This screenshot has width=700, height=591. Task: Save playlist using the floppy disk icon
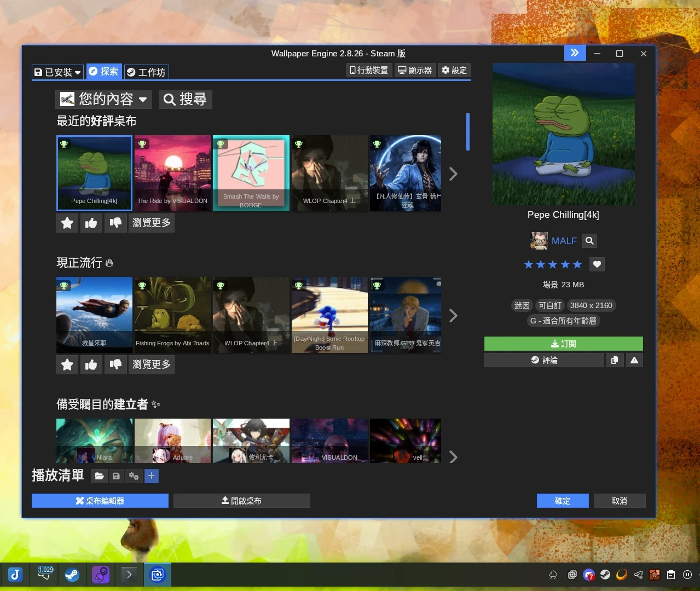(116, 476)
